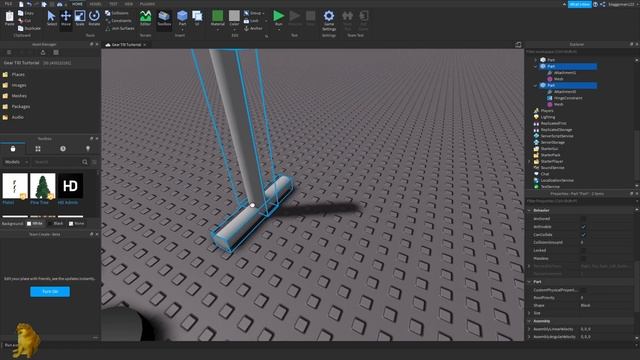The width and height of the screenshot is (640, 360).
Task: Collapse the Behavior properties section
Action: click(529, 211)
